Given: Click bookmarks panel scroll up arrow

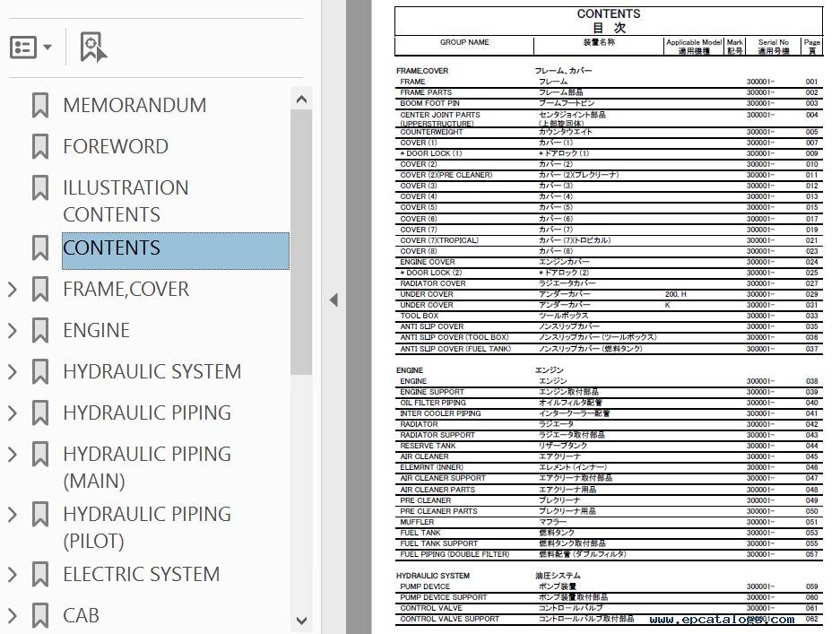Looking at the screenshot, I should click(x=301, y=100).
